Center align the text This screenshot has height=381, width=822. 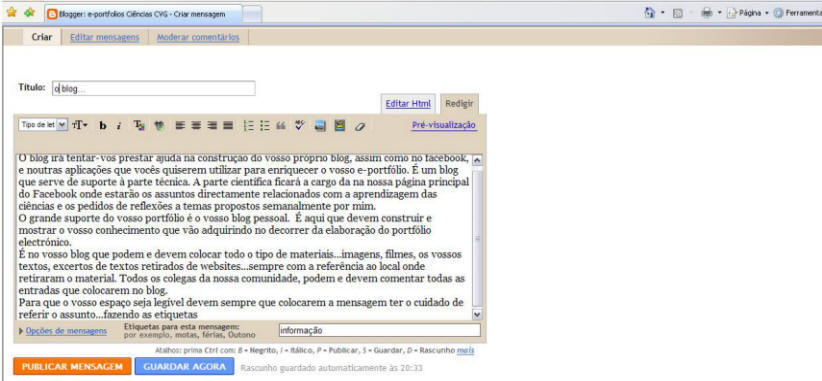point(196,125)
